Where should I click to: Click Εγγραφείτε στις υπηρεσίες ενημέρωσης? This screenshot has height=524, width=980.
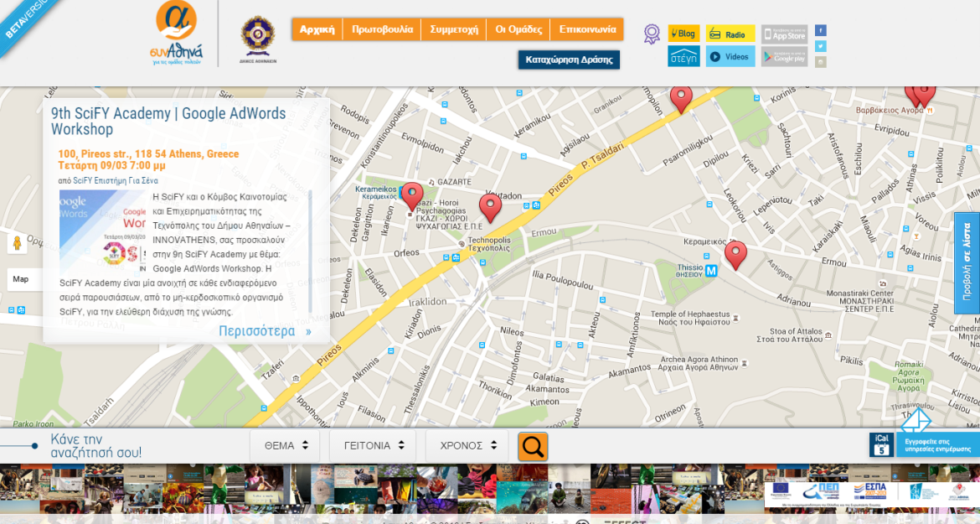pyautogui.click(x=937, y=444)
